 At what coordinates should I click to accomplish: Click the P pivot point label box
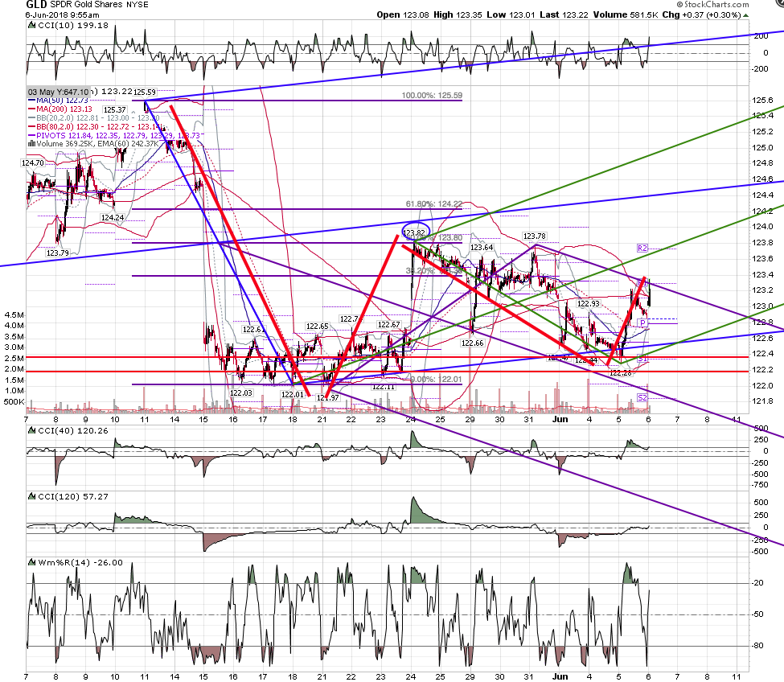[x=642, y=323]
